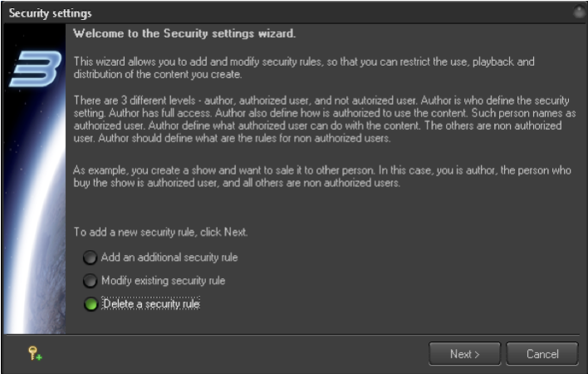Click the key with green plus icon
The height and width of the screenshot is (374, 588).
(x=35, y=353)
